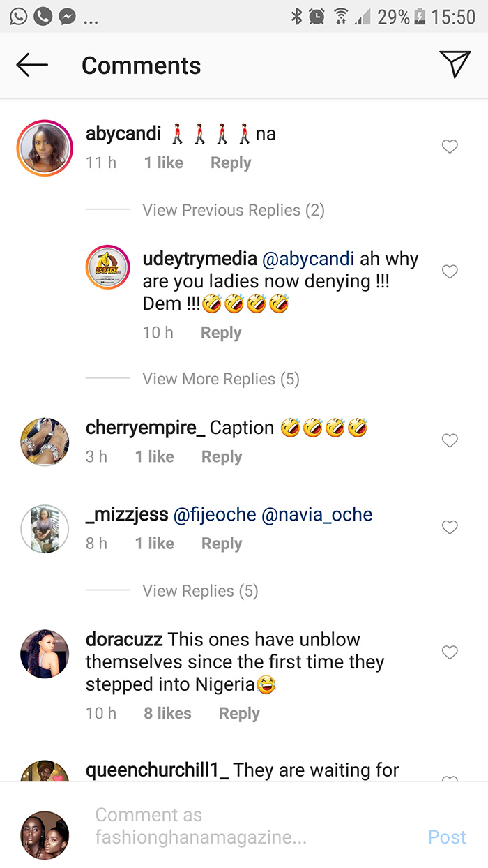
Task: Tap heart next to _mizzjess comment
Action: [x=450, y=527]
